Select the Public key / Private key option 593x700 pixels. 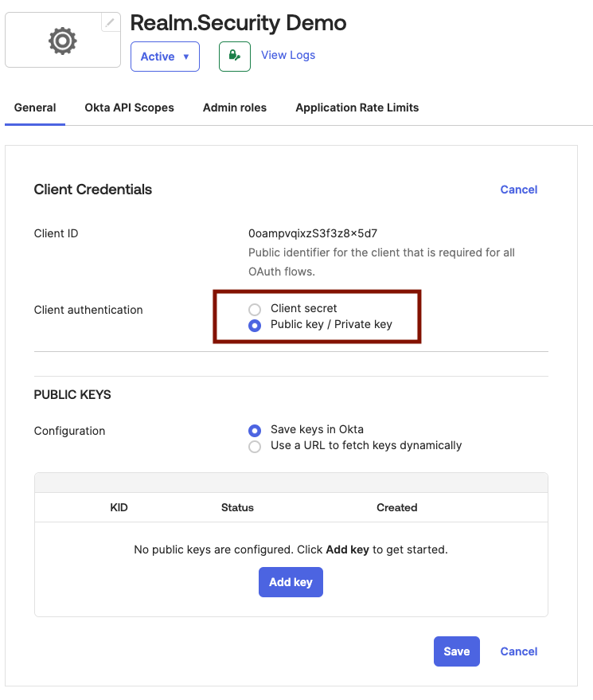255,325
